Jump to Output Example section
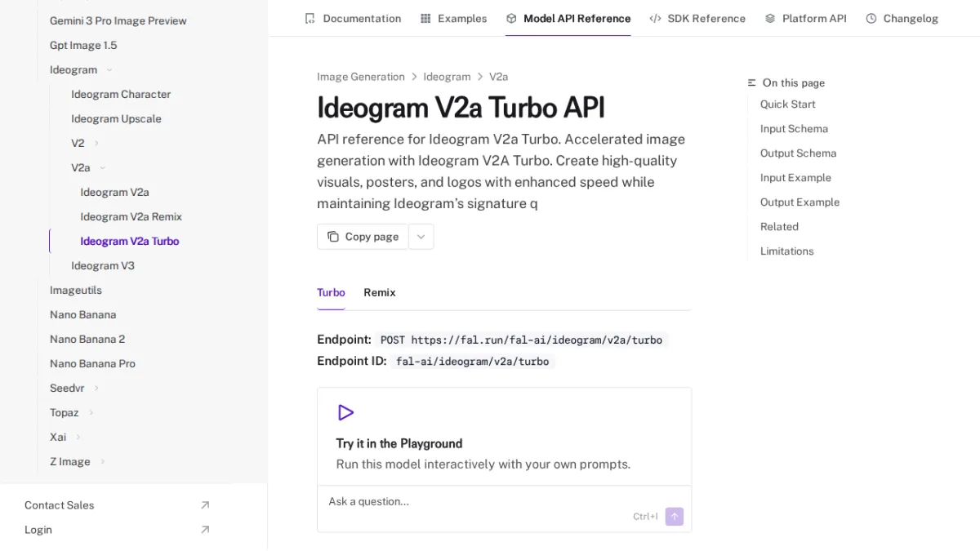 [x=800, y=202]
